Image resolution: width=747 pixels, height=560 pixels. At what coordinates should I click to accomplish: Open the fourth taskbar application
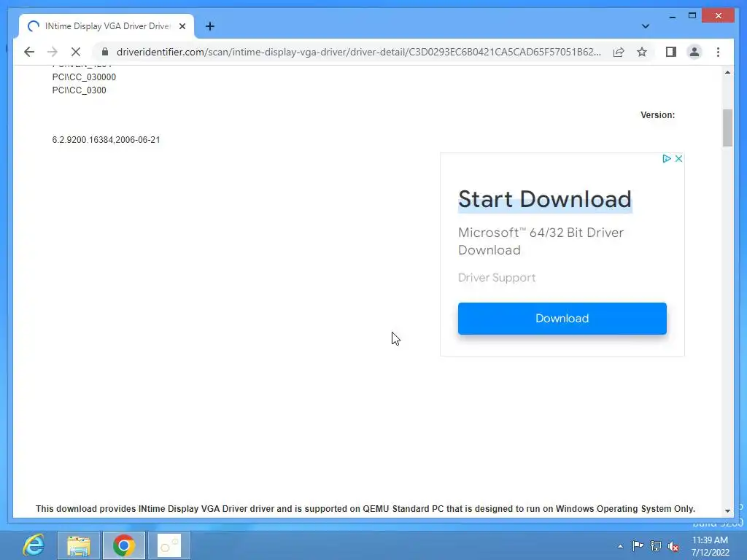point(169,545)
